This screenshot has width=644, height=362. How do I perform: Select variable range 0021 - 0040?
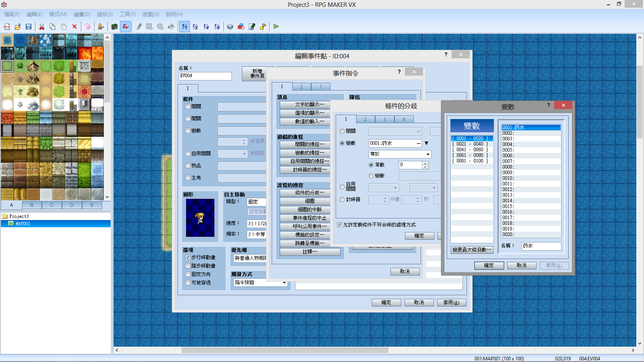click(x=472, y=144)
